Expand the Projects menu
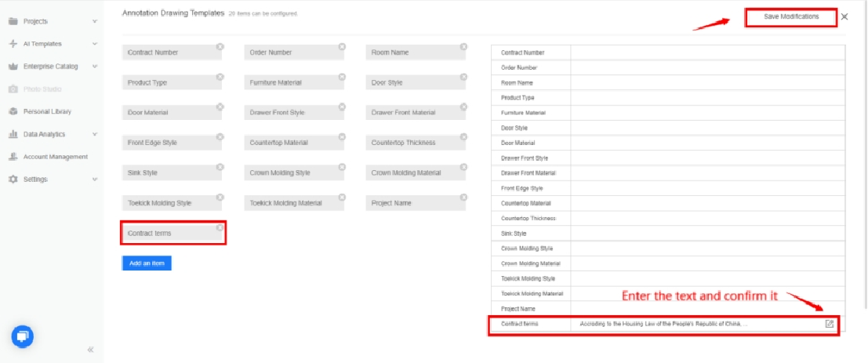This screenshot has width=868, height=363. [x=94, y=21]
